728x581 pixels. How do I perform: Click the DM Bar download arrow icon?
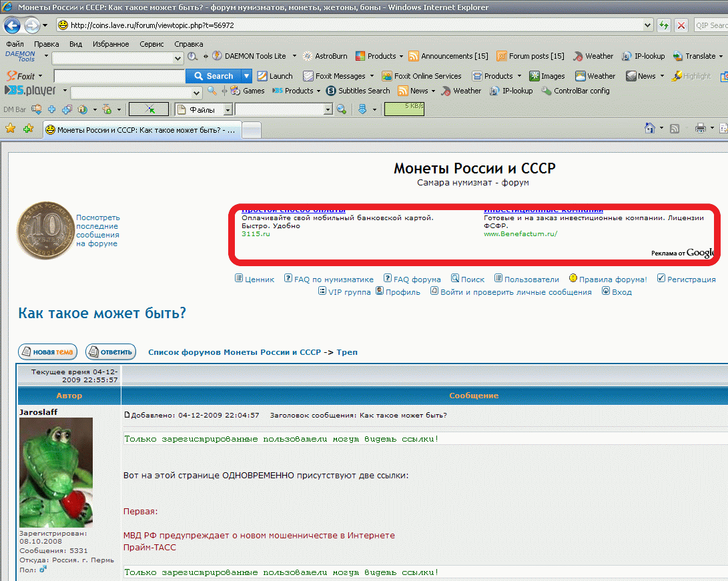point(362,109)
